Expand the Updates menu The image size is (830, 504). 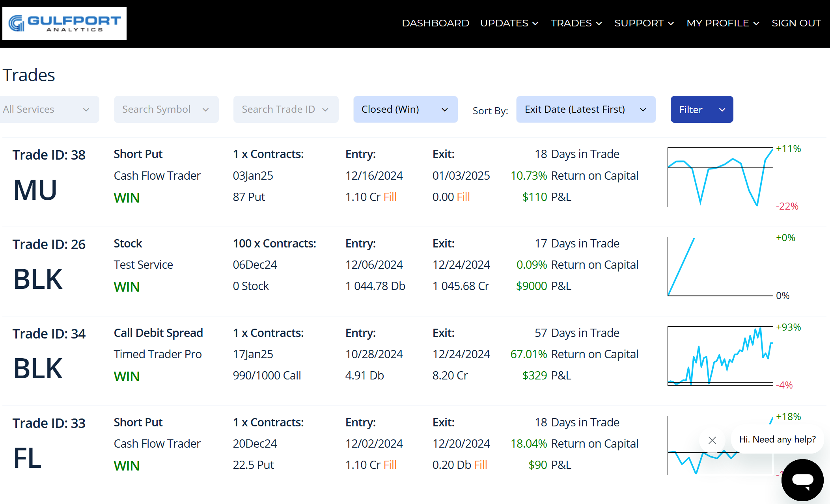(x=509, y=23)
